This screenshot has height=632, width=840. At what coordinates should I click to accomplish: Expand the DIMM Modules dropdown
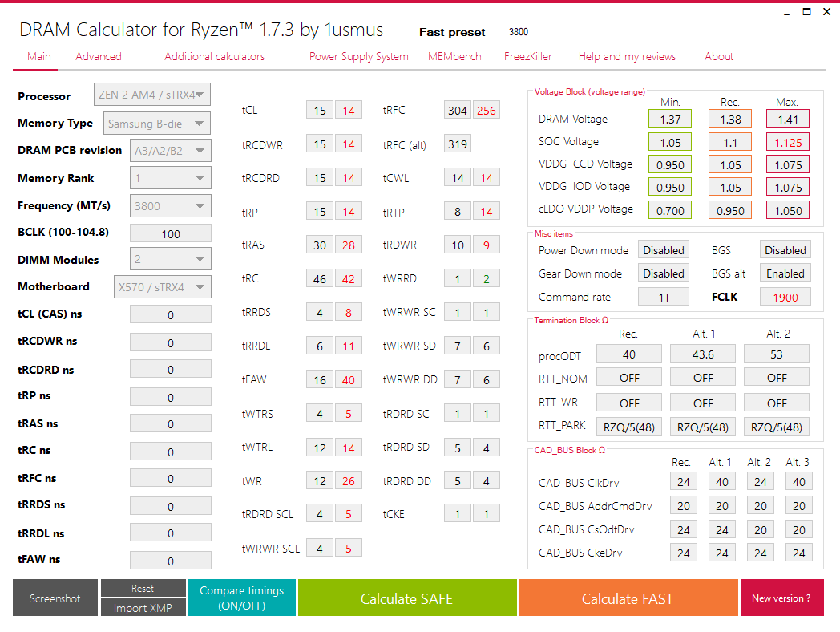(x=171, y=259)
